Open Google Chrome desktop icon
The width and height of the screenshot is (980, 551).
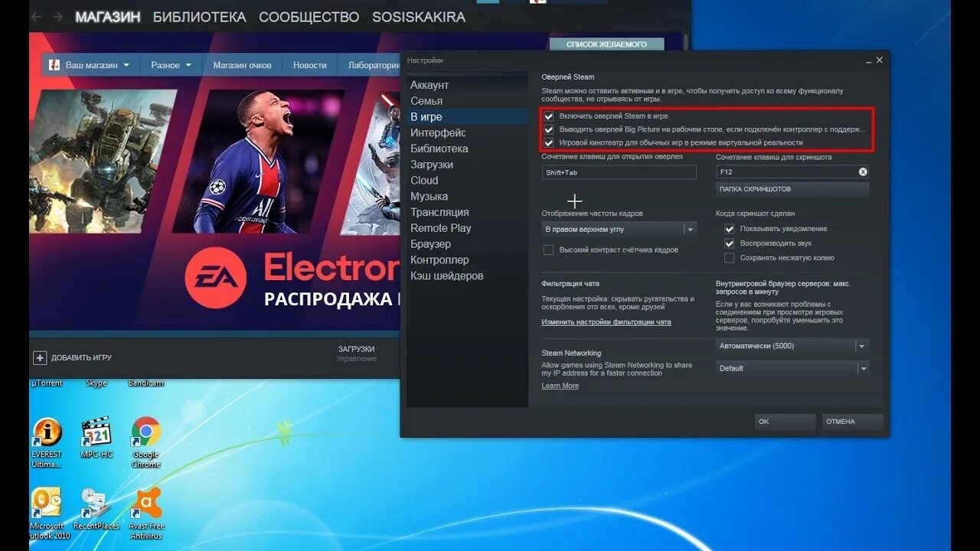(145, 442)
